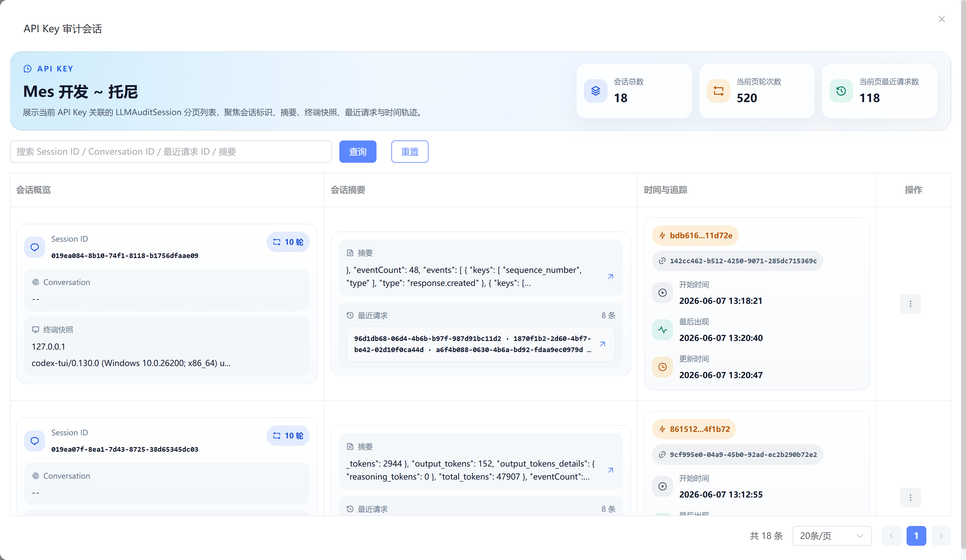
Task: Go to the next page
Action: point(941,536)
